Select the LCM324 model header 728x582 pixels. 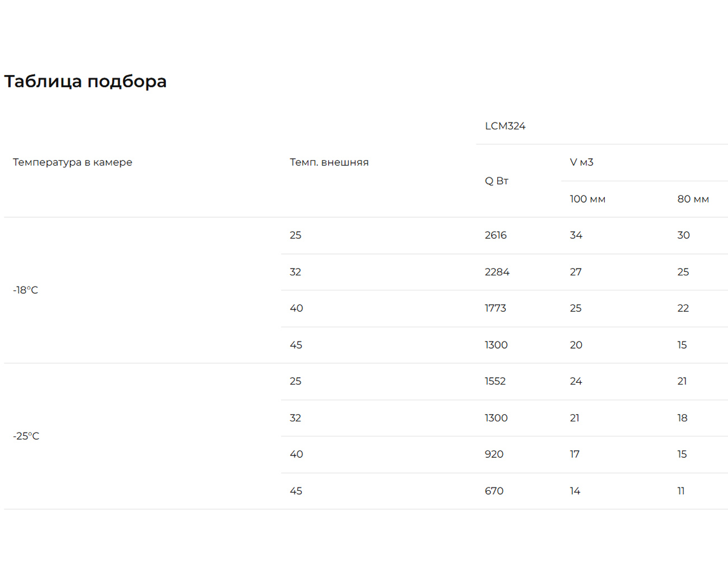tap(505, 126)
